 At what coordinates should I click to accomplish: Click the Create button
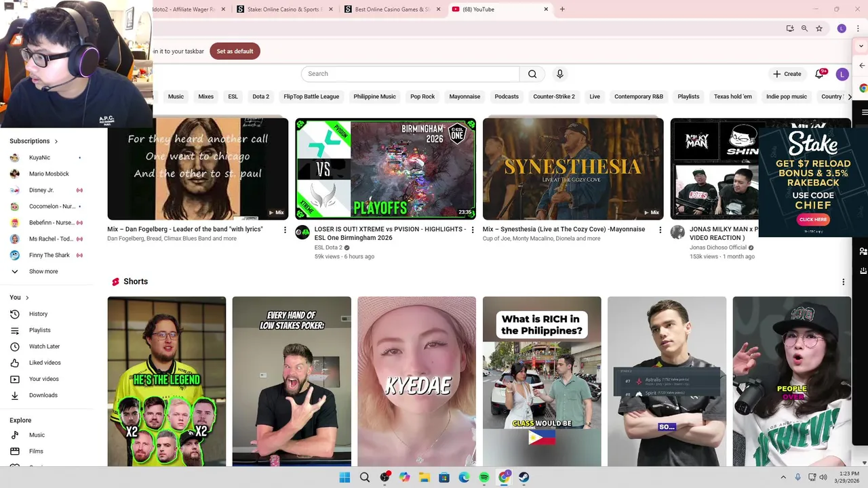787,74
